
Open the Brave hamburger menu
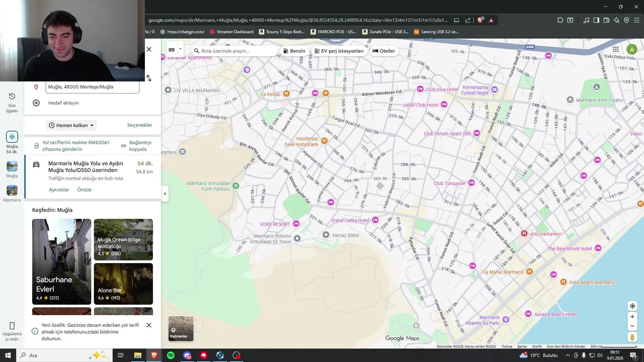(x=637, y=20)
